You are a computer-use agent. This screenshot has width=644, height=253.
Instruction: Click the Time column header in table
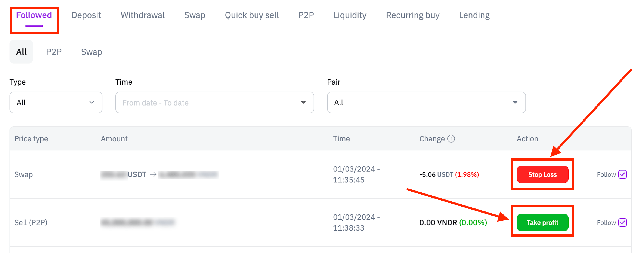coord(341,139)
